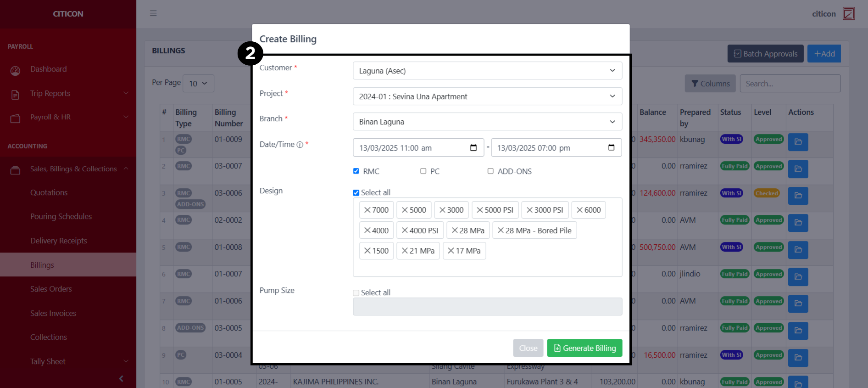Viewport: 868px width, 388px height.
Task: Click the Generate Billing button
Action: 584,348
